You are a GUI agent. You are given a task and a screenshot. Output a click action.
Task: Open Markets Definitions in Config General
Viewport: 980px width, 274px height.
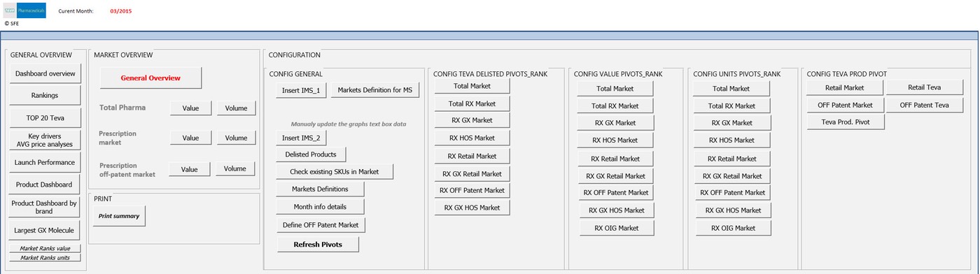[x=321, y=189]
